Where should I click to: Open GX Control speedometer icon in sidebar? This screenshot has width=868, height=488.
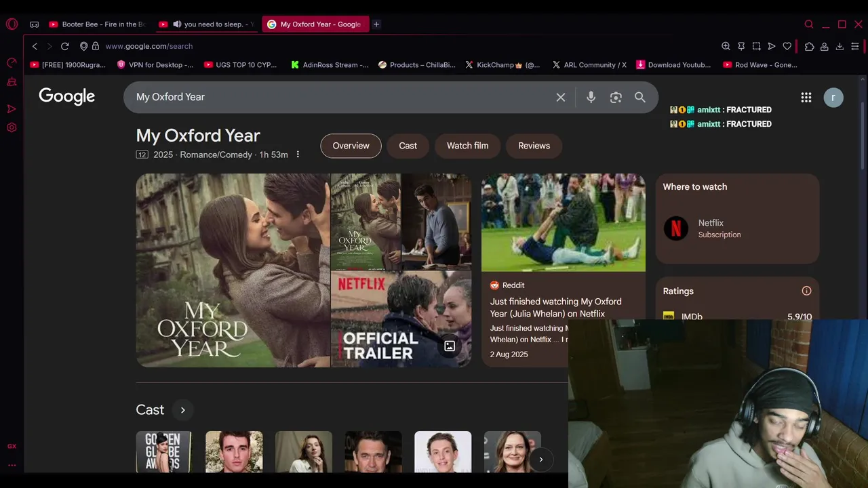(x=12, y=63)
